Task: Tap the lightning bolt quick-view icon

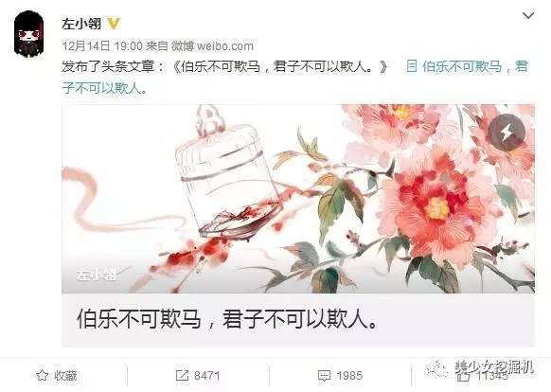Action: (507, 133)
